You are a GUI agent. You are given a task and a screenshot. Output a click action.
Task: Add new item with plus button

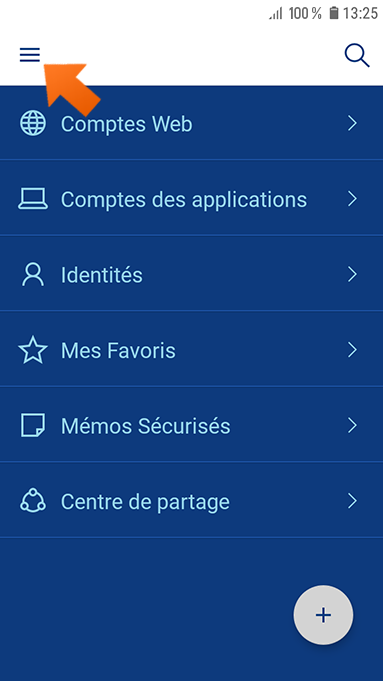[323, 615]
